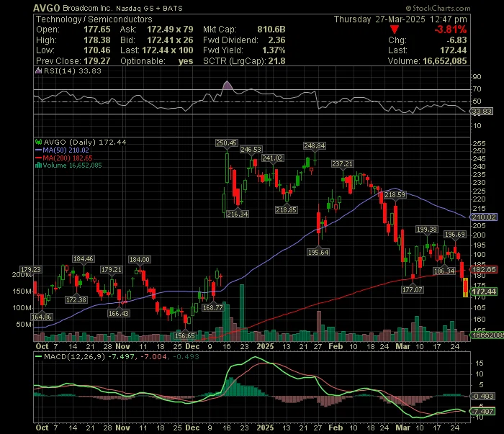The image size is (504, 434).
Task: Click the 177.07 low price label
Action: [x=413, y=290]
